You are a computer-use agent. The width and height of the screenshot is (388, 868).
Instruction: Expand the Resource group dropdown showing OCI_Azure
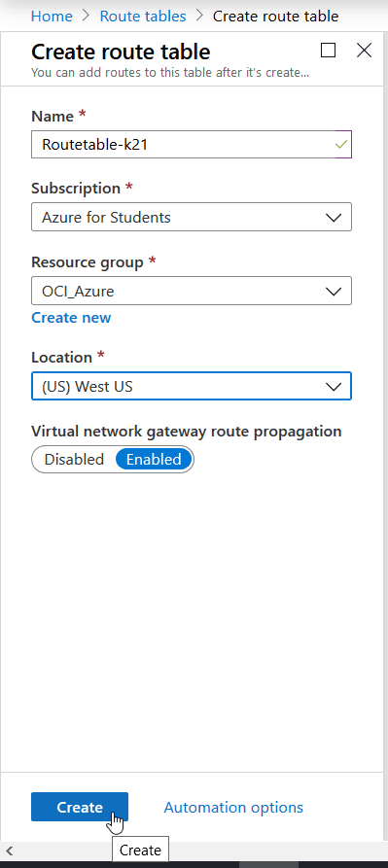coord(192,291)
